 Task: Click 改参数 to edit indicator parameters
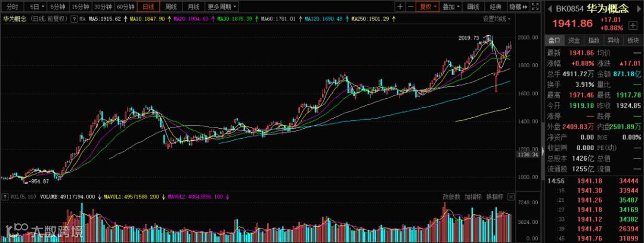[451, 197]
